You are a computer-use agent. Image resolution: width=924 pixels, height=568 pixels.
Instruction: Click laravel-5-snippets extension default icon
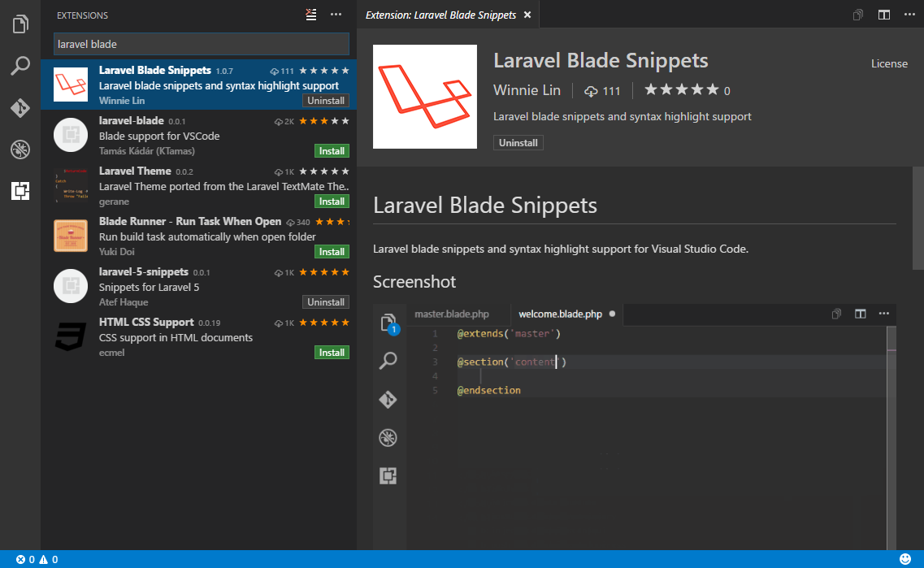click(71, 286)
